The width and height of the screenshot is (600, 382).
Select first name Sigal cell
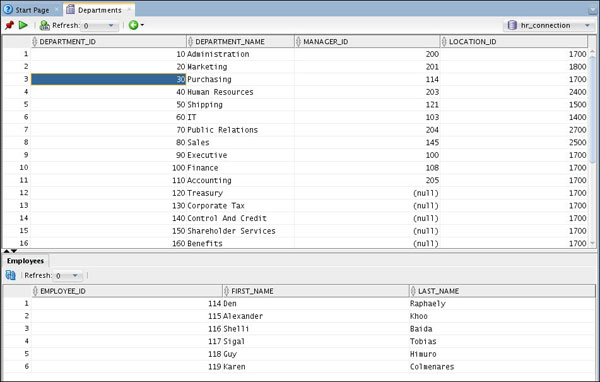point(316,341)
